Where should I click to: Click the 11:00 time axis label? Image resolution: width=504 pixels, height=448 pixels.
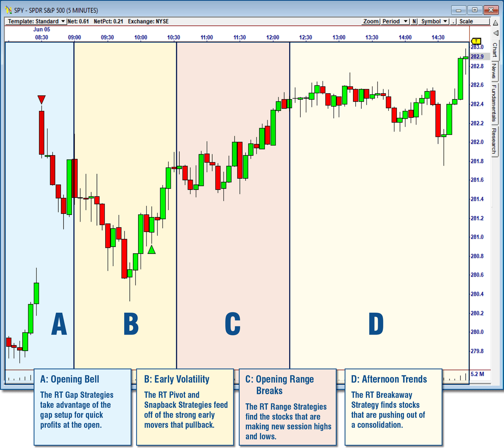(x=206, y=37)
